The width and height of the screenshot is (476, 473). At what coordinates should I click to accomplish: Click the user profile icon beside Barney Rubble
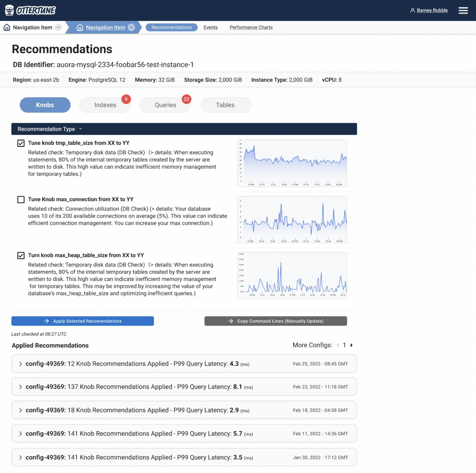click(412, 11)
